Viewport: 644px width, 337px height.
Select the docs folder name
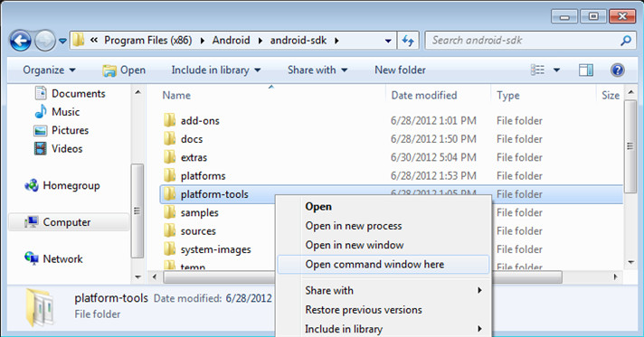tap(192, 139)
